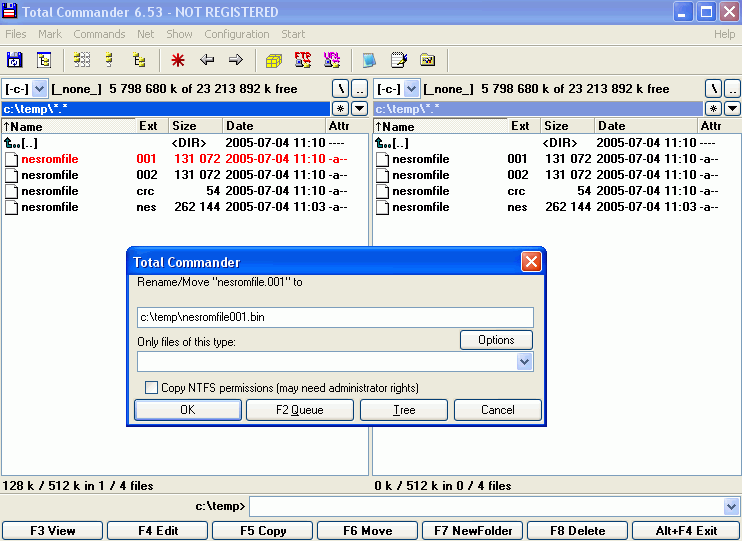Open the Start menu item

293,34
